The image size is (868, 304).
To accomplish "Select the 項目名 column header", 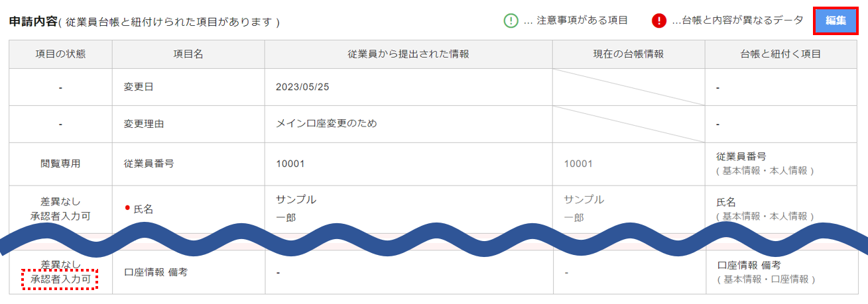I will [x=188, y=54].
